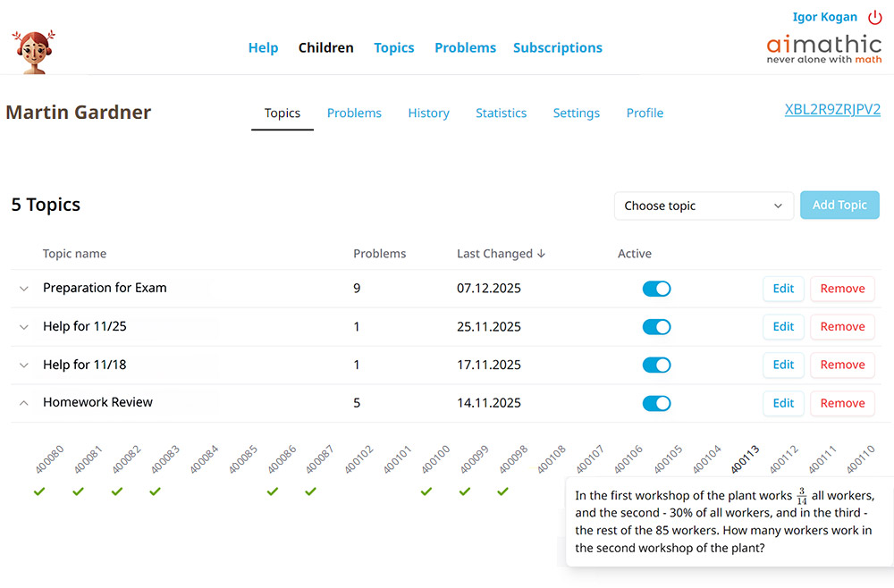The height and width of the screenshot is (588, 894).
Task: Click green checkmark under problem 400086
Action: [x=273, y=491]
